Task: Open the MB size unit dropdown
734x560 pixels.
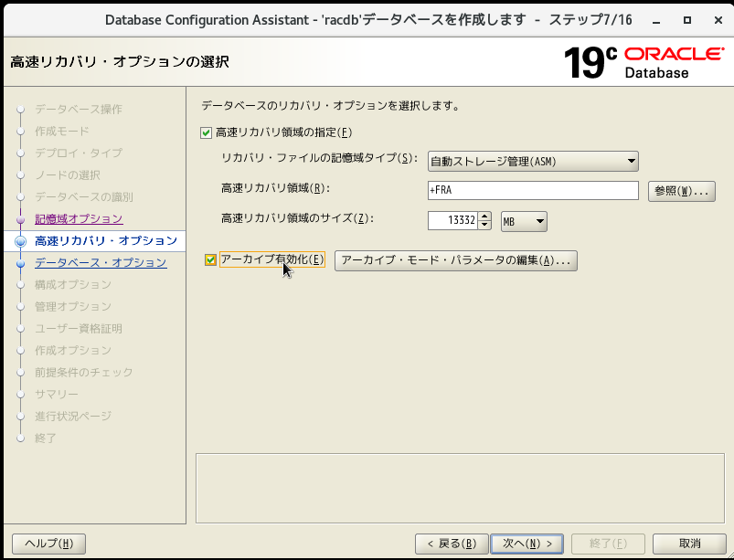Action: (524, 221)
